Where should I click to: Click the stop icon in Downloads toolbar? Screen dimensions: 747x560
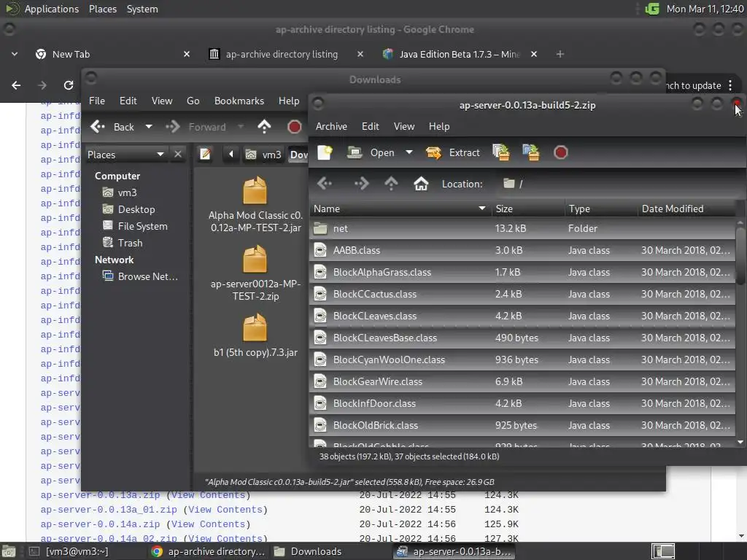(295, 127)
